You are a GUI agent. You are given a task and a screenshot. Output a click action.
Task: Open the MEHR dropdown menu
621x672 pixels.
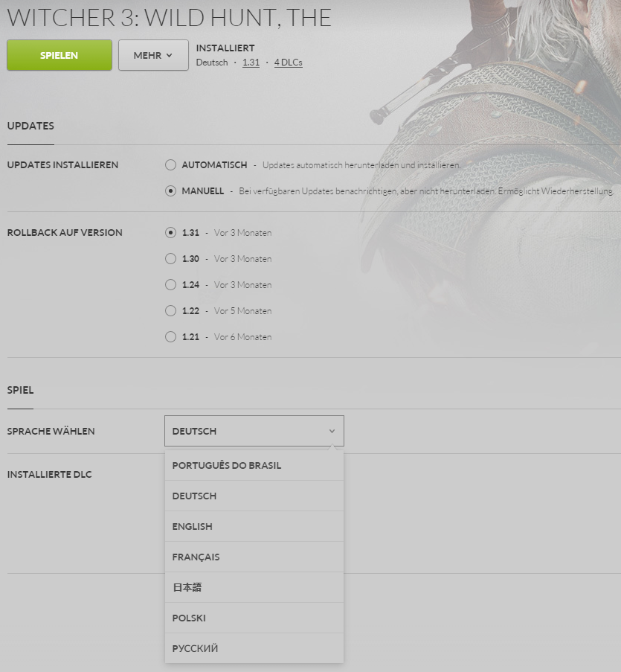click(x=153, y=55)
